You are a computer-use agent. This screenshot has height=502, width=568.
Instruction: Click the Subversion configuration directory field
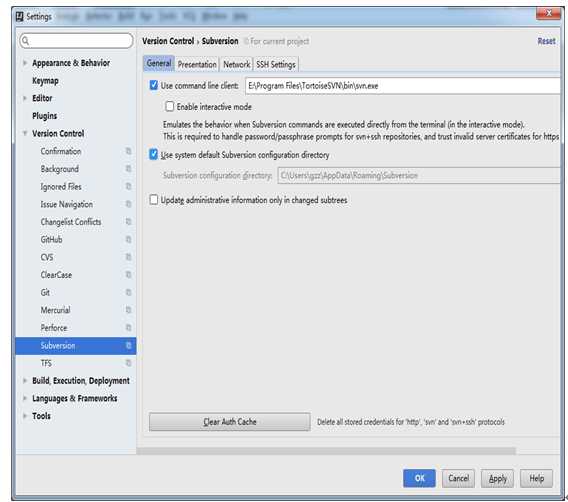point(419,176)
